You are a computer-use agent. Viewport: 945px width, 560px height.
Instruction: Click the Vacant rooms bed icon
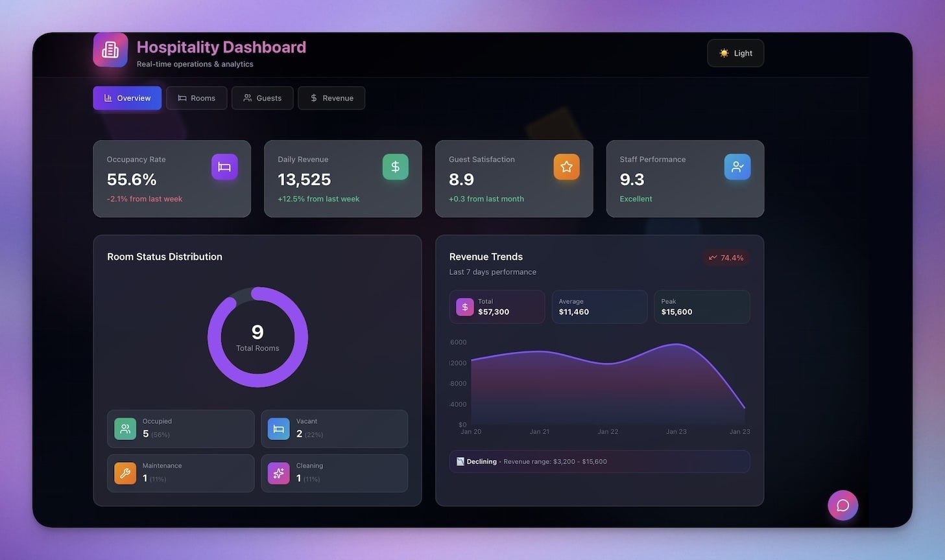(x=278, y=428)
